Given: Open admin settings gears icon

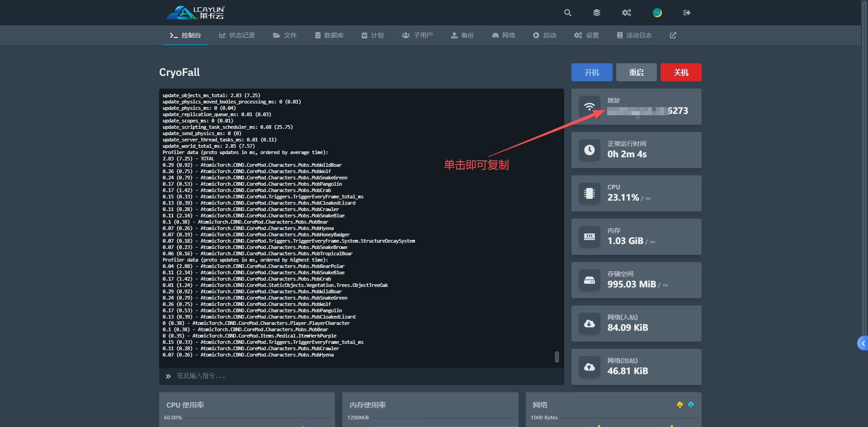Looking at the screenshot, I should pos(626,13).
